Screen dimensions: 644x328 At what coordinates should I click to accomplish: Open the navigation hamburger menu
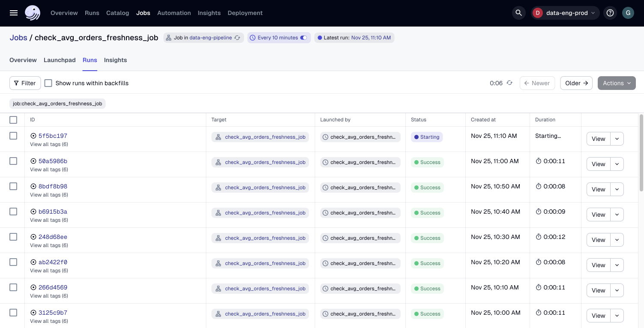click(x=13, y=13)
